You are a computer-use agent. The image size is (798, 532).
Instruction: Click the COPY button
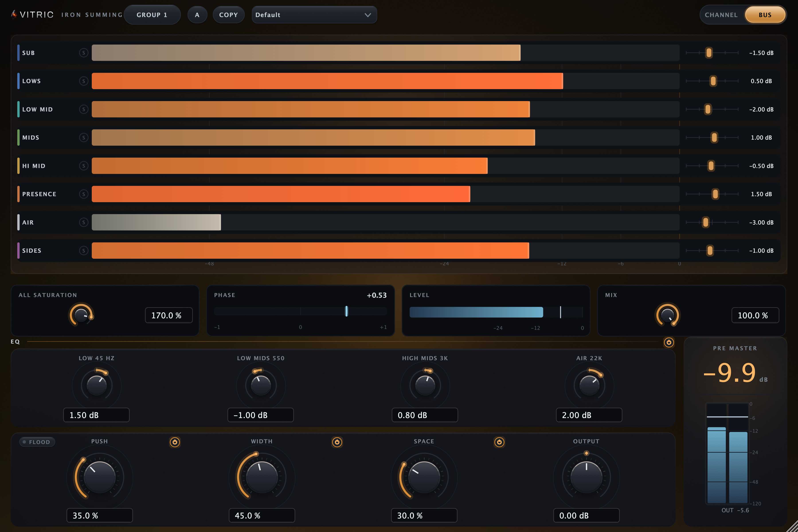[x=228, y=15]
